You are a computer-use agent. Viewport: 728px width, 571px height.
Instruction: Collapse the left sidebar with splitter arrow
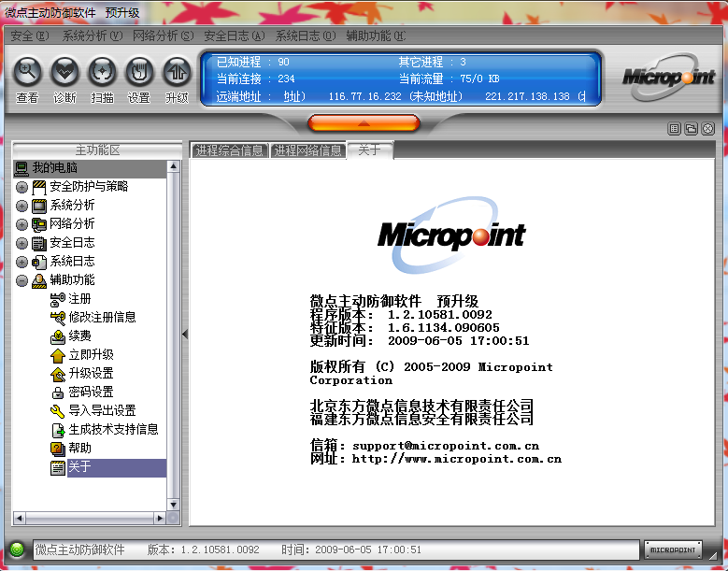click(x=185, y=334)
